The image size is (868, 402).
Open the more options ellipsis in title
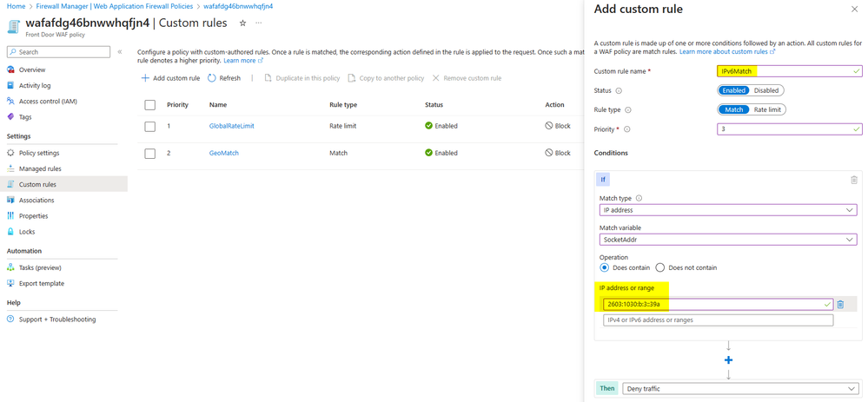[259, 23]
